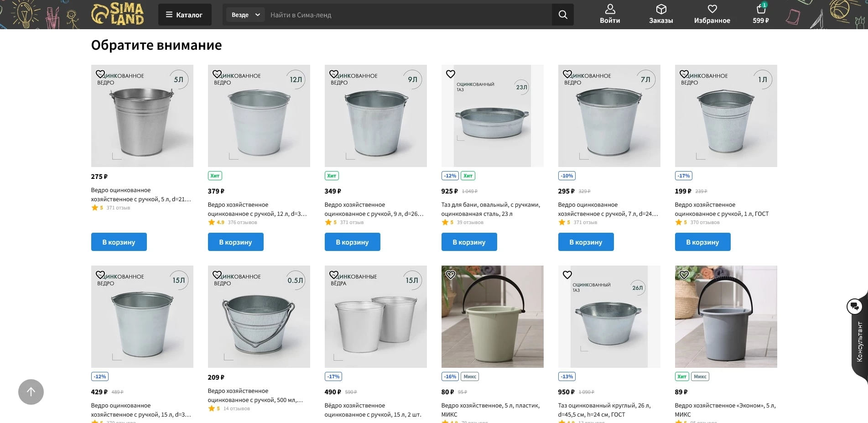Click the search magnifier icon
This screenshot has height=423, width=868.
coord(563,15)
